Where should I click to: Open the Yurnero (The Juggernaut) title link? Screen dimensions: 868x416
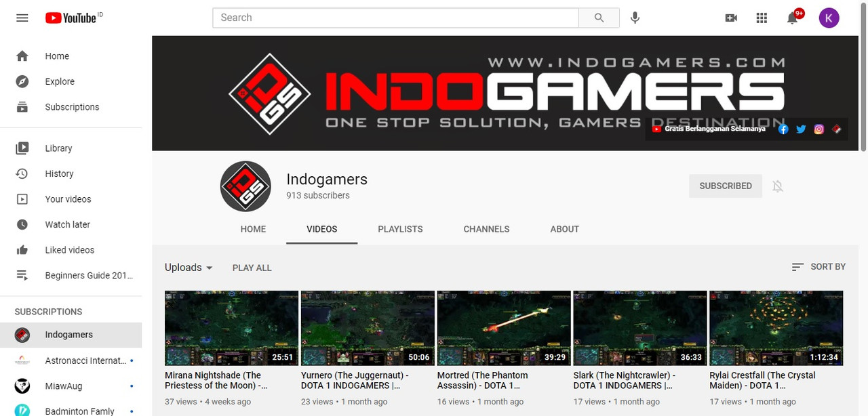tap(355, 380)
